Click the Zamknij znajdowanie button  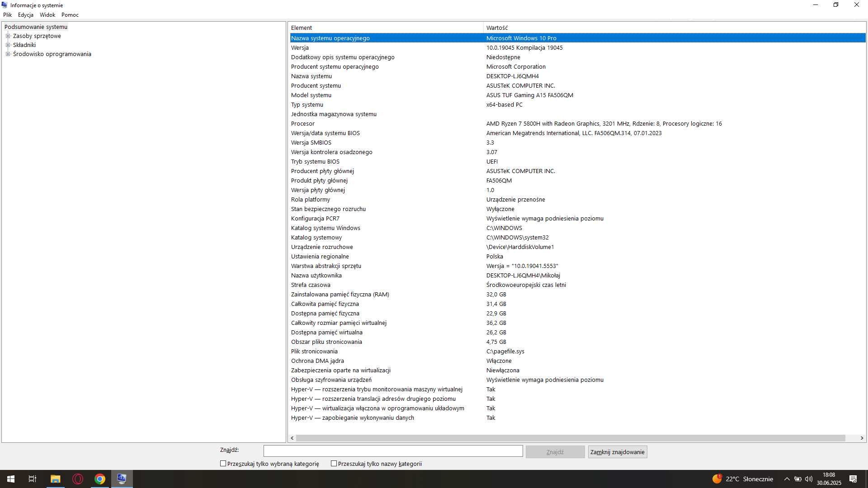pos(617,452)
